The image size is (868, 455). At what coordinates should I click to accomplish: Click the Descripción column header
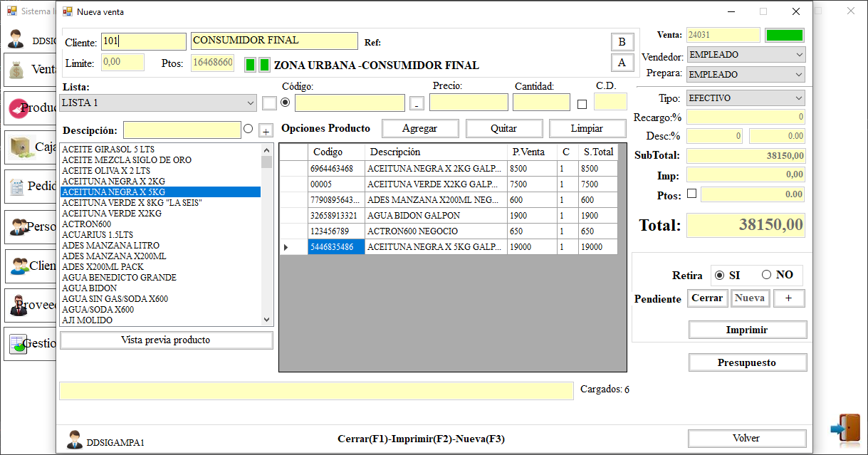436,152
